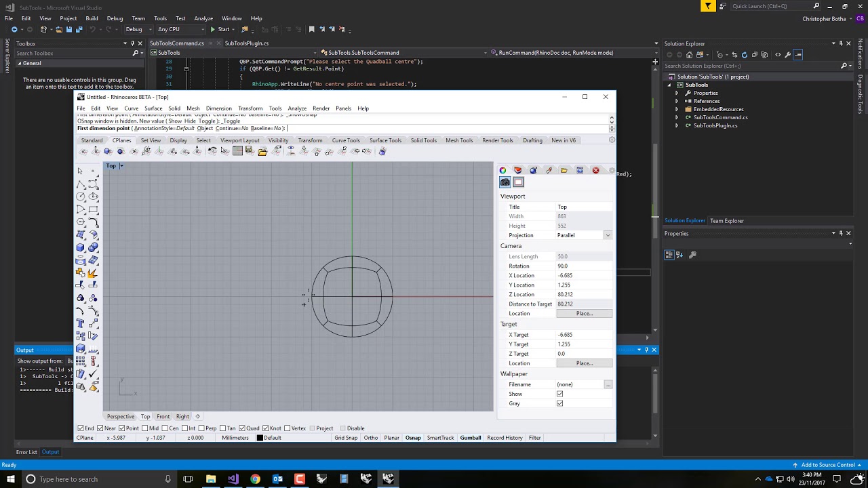868x488 pixels.
Task: Expand SubToolsCommand.cs in Solution Explorer
Action: coord(676,117)
